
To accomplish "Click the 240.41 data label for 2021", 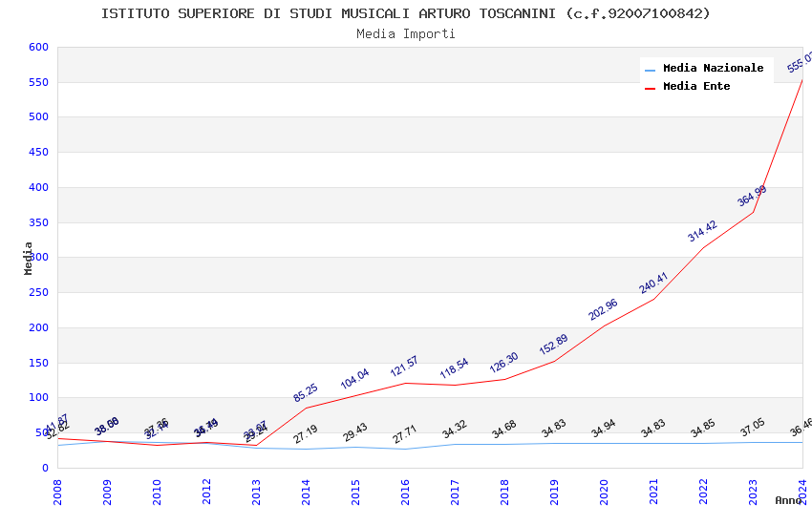I will point(653,283).
